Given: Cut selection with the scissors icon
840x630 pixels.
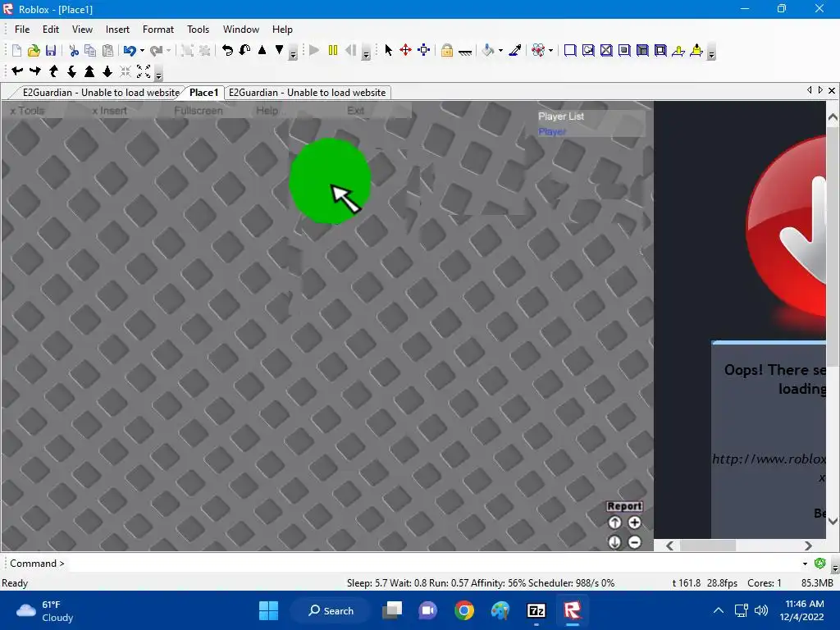Looking at the screenshot, I should coord(74,50).
